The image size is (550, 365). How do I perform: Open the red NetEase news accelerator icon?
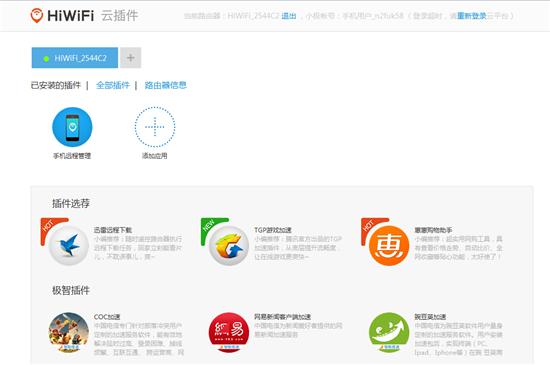point(229,332)
